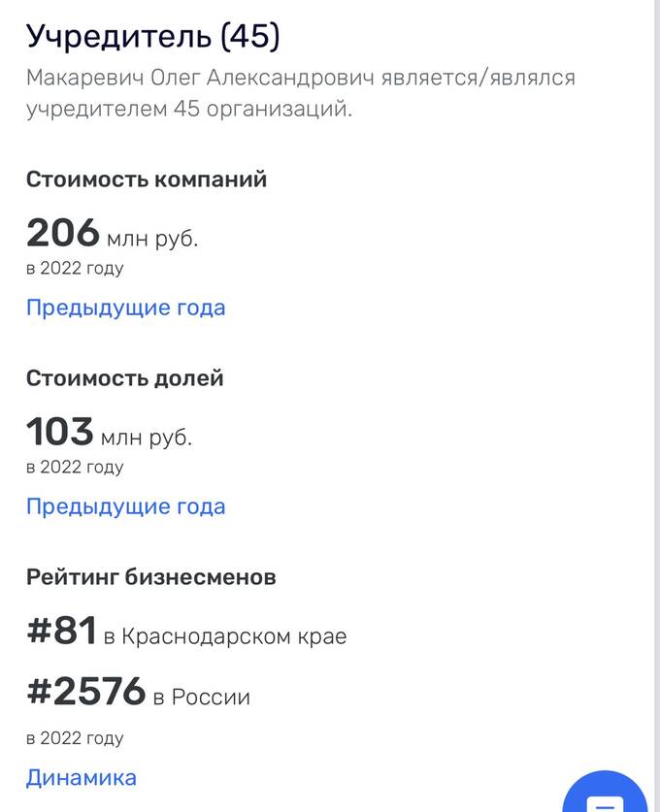Click the Стоимость компаний section title
This screenshot has height=812, width=660.
pos(147,179)
